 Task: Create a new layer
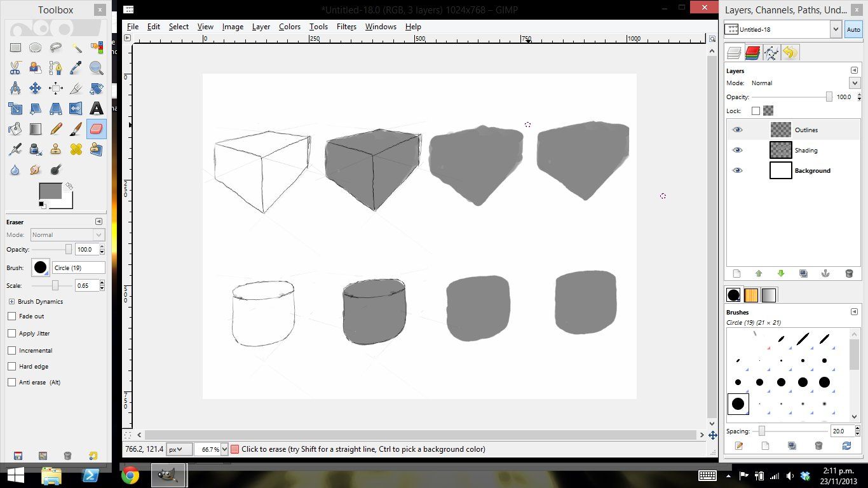tap(736, 273)
